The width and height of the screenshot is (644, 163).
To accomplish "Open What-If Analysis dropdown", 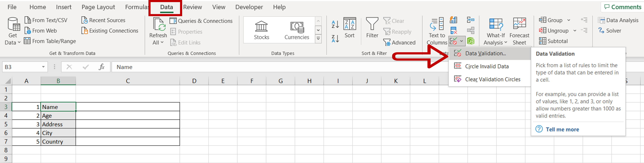I will 496,31.
